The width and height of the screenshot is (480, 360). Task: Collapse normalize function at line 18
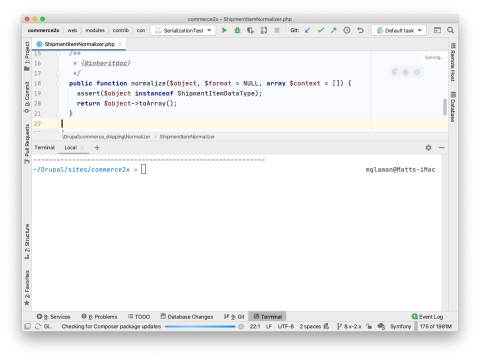59,83
